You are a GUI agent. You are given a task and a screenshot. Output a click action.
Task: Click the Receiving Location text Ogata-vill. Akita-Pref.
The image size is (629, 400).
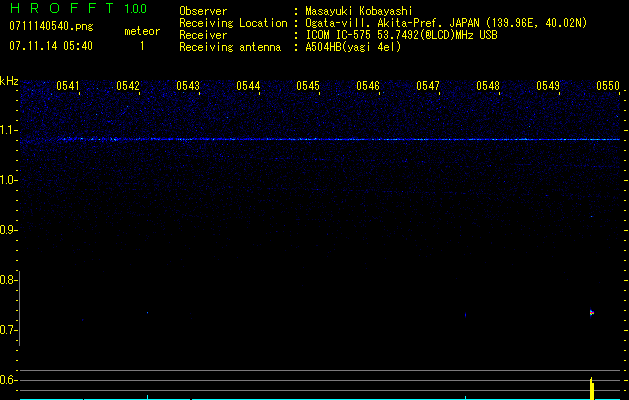click(375, 23)
